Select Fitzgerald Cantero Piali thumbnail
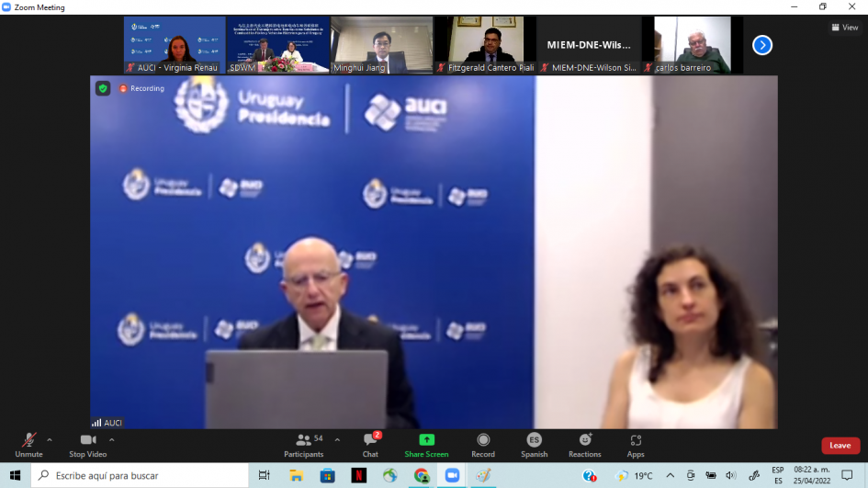The image size is (868, 488). coord(486,45)
